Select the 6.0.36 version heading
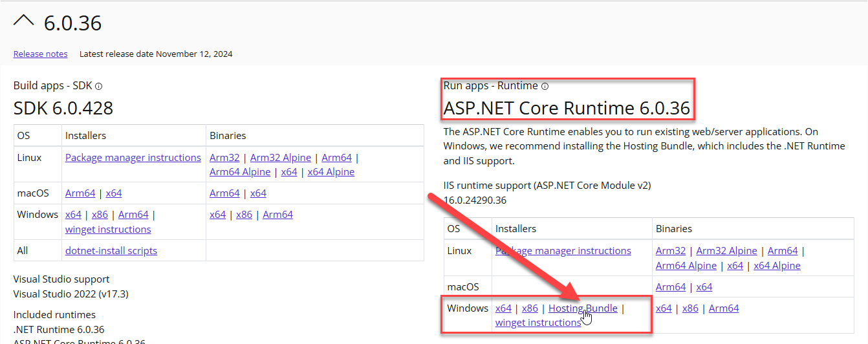868x344 pixels. (72, 23)
